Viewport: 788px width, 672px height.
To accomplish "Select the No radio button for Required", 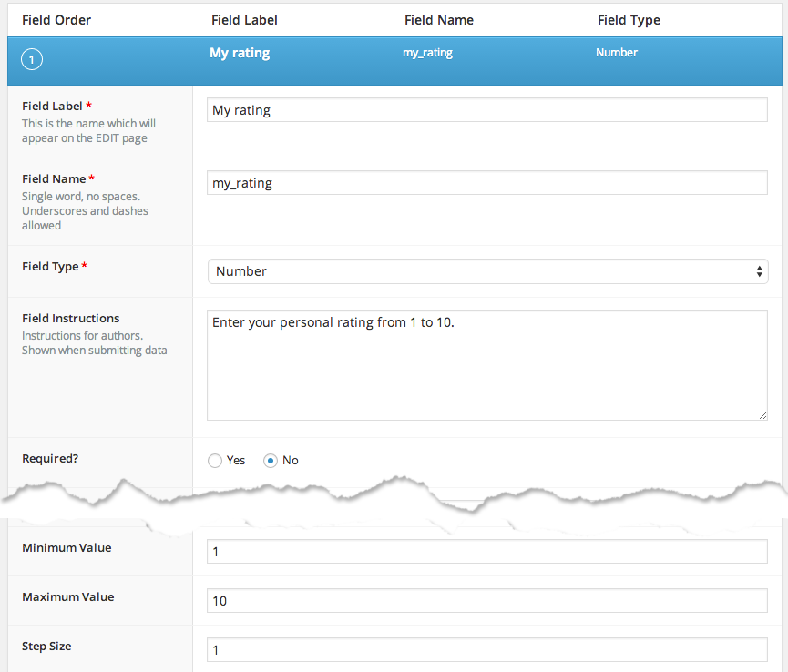I will coord(270,461).
